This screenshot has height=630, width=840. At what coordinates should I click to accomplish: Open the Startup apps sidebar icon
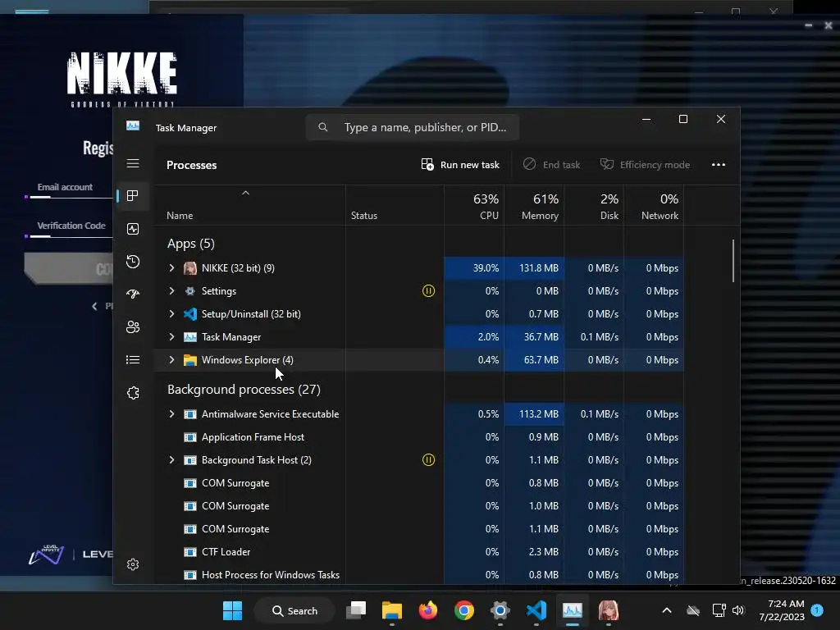coord(133,294)
